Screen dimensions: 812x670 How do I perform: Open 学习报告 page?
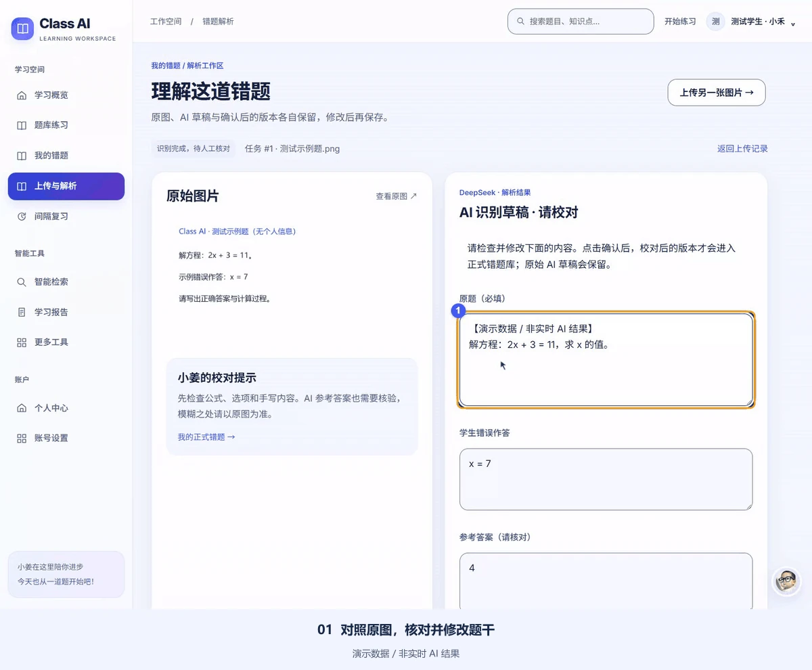pyautogui.click(x=66, y=312)
